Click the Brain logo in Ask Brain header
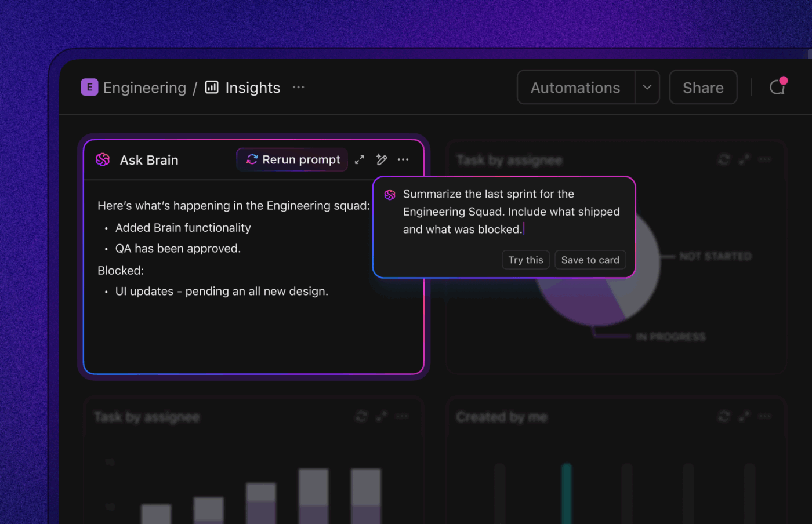 click(103, 160)
